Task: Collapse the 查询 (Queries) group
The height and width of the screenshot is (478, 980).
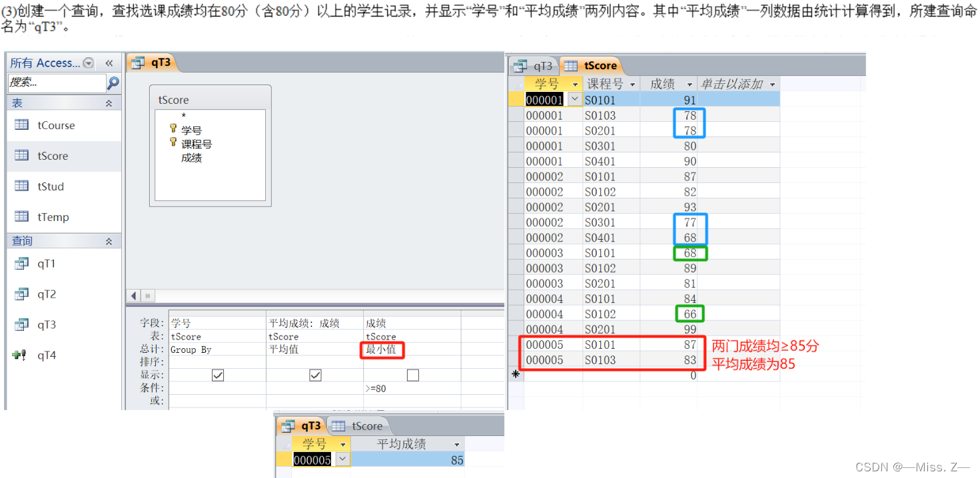Action: (109, 241)
